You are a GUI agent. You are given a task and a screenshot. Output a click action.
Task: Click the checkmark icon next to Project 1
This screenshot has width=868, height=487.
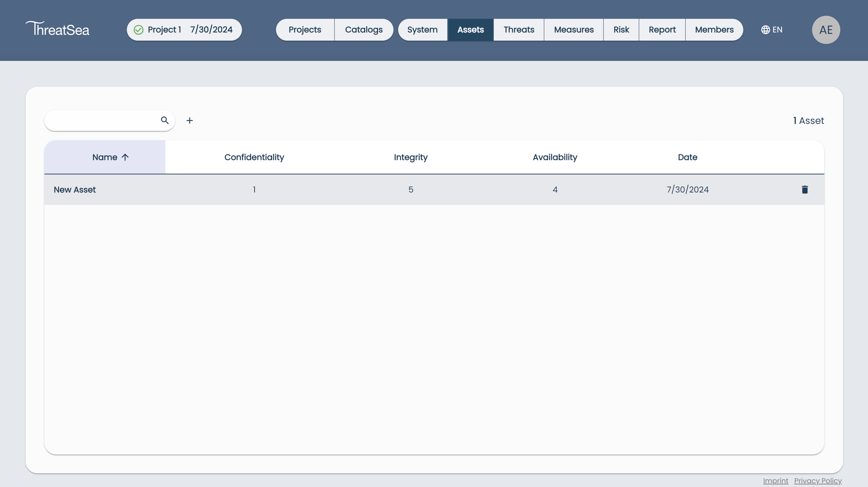(x=139, y=30)
